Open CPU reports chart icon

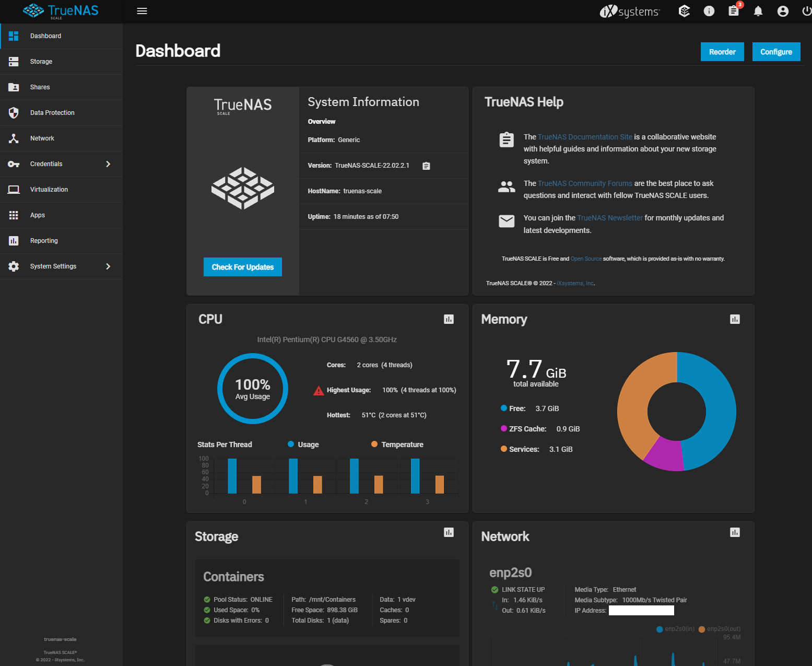tap(449, 319)
